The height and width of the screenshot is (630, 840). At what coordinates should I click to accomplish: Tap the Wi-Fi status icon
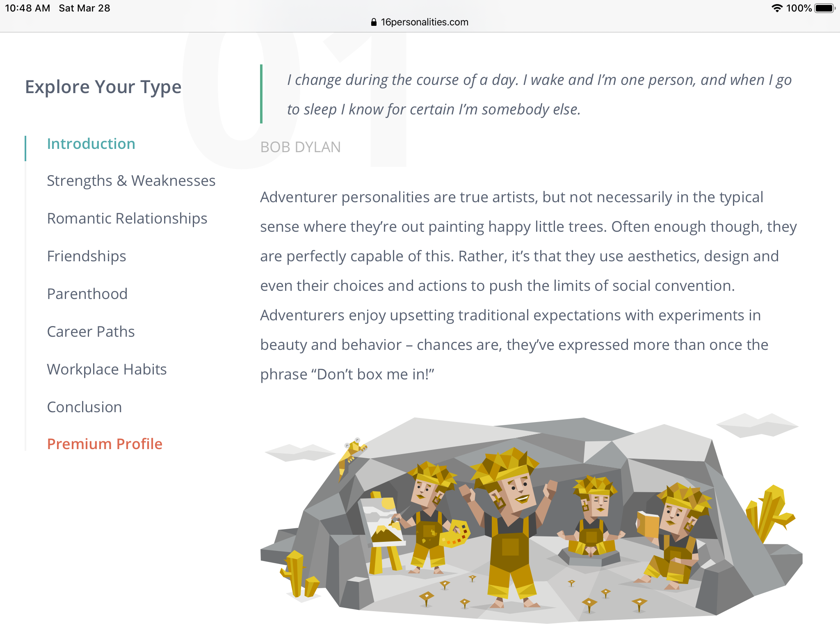[776, 8]
